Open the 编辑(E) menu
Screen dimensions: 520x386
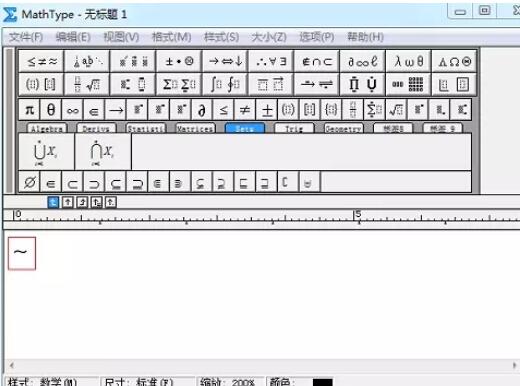tap(73, 37)
